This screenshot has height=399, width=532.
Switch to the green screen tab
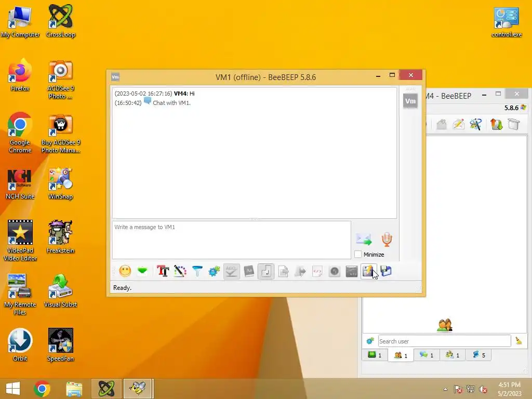click(375, 355)
